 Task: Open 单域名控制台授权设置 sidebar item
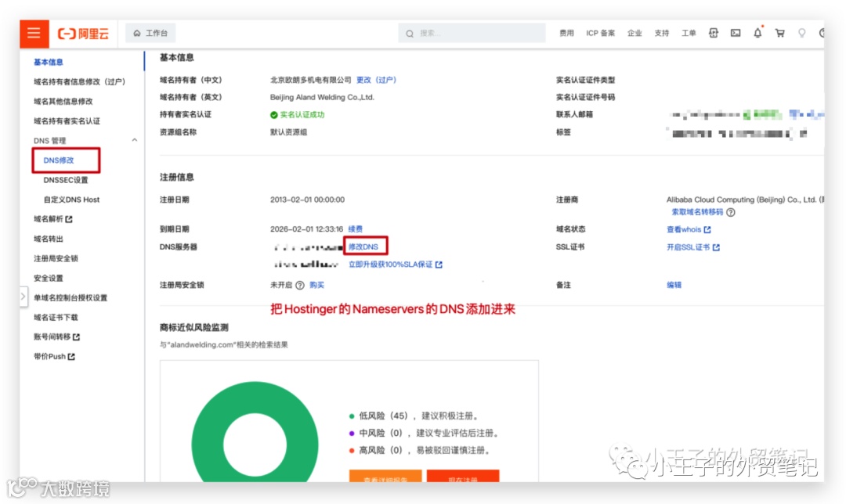coord(70,297)
